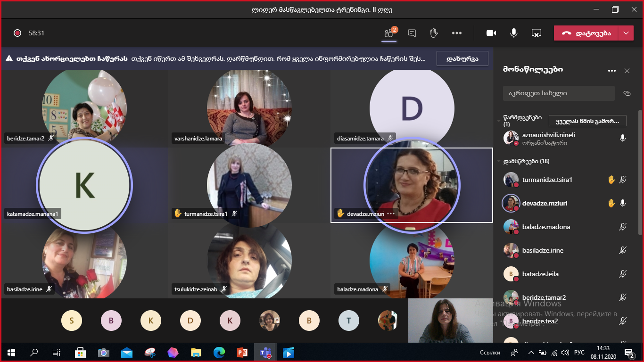Image resolution: width=644 pixels, height=362 pixels.
Task: Open more options in participants panel header
Action: click(x=612, y=71)
